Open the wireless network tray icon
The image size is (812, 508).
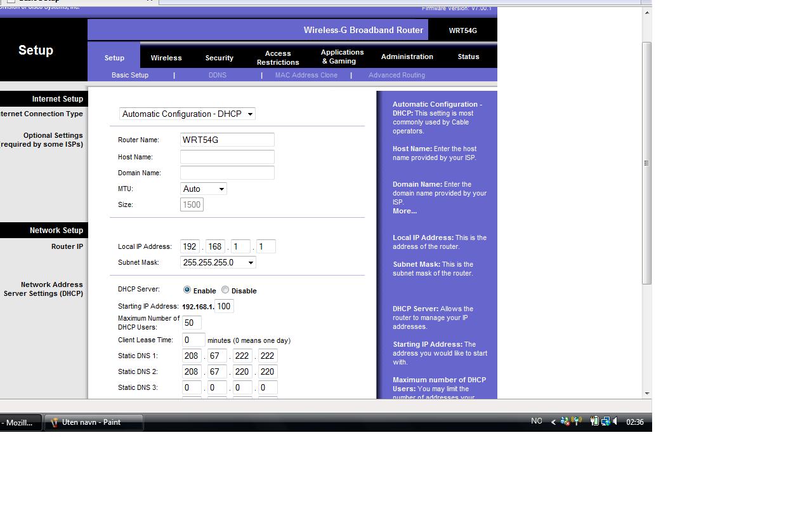[x=577, y=421]
